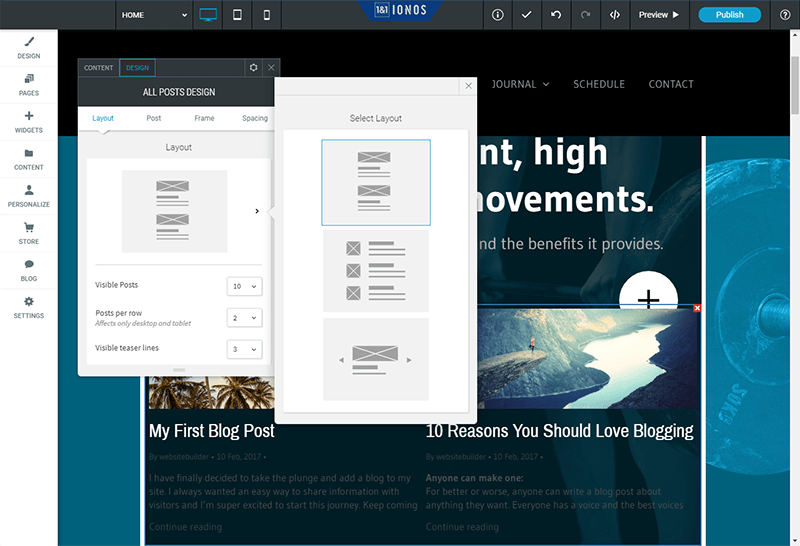This screenshot has width=800, height=546.
Task: Click the cliff lake blog image
Action: pyautogui.click(x=589, y=359)
